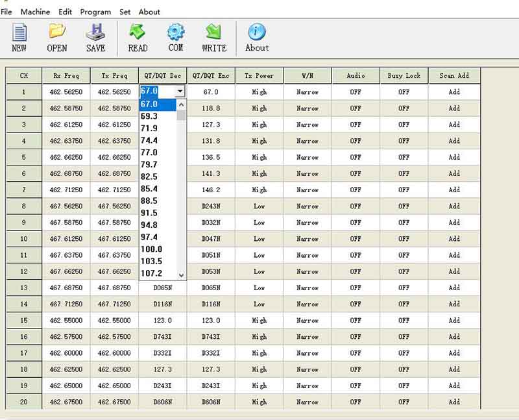This screenshot has height=420, width=519.
Task: Click the NEW file icon
Action: click(x=19, y=38)
